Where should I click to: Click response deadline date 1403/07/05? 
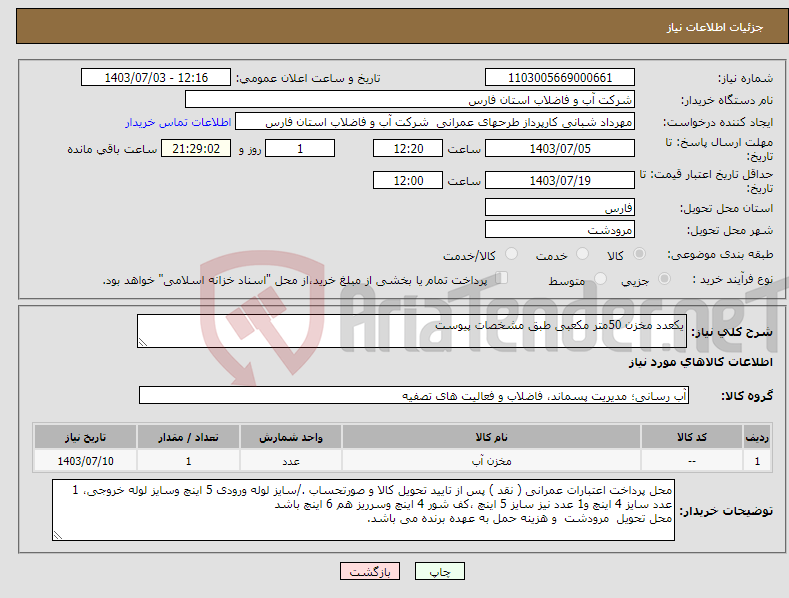(560, 148)
